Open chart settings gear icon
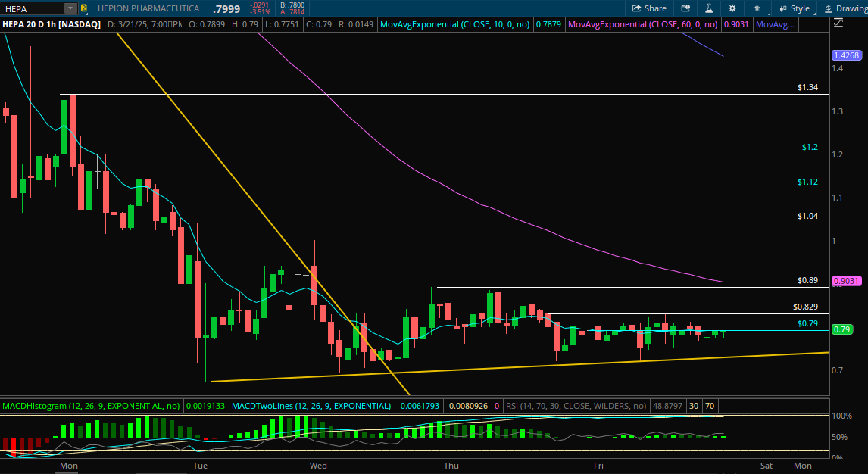 (x=732, y=8)
